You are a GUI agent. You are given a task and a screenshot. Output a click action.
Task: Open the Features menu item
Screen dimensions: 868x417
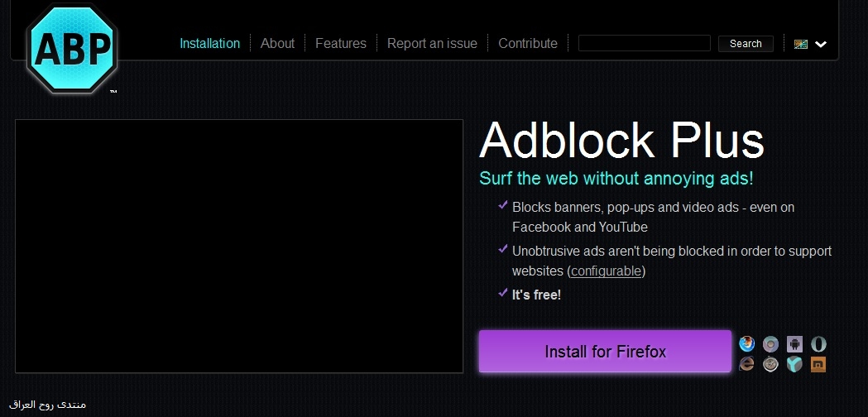(x=341, y=43)
